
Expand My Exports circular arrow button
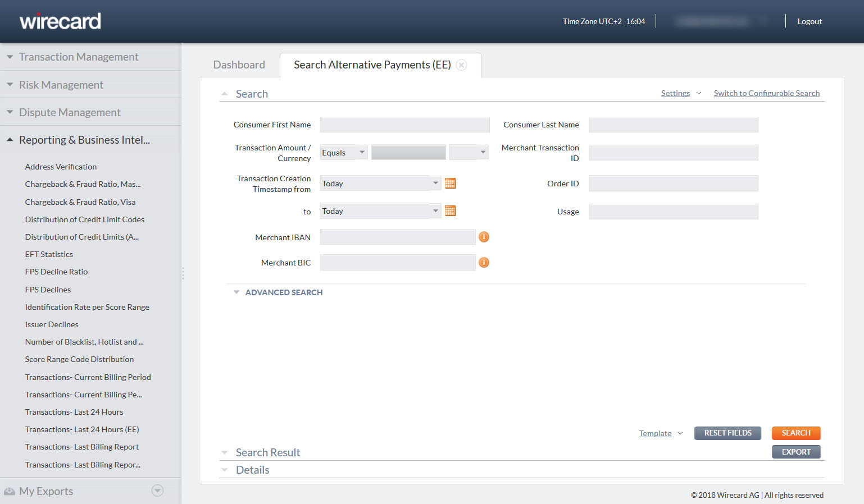pos(158,491)
